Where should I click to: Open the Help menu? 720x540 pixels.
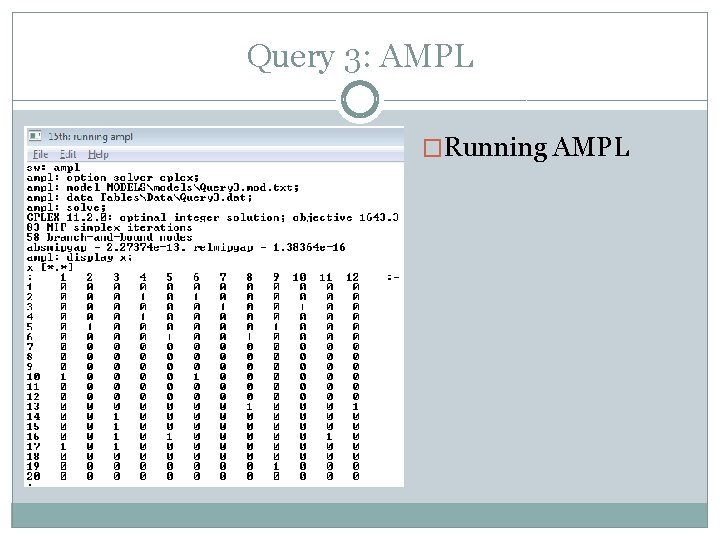98,155
